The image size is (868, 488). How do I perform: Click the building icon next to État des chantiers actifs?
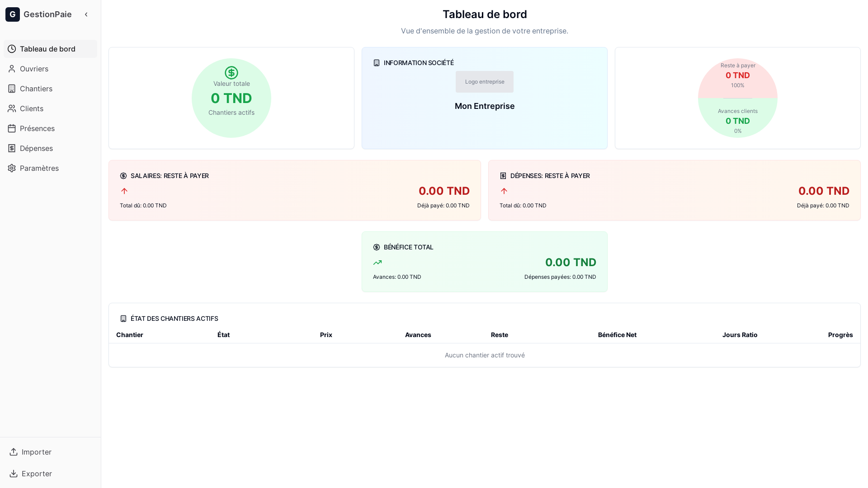point(123,319)
